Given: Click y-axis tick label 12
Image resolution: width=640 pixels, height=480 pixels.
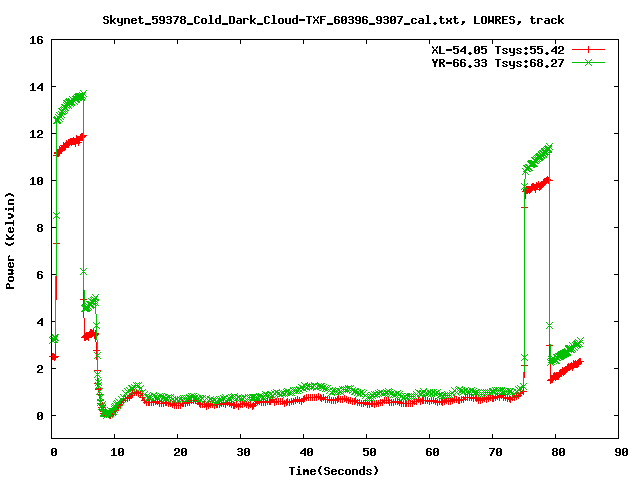Looking at the screenshot, I should [x=36, y=134].
